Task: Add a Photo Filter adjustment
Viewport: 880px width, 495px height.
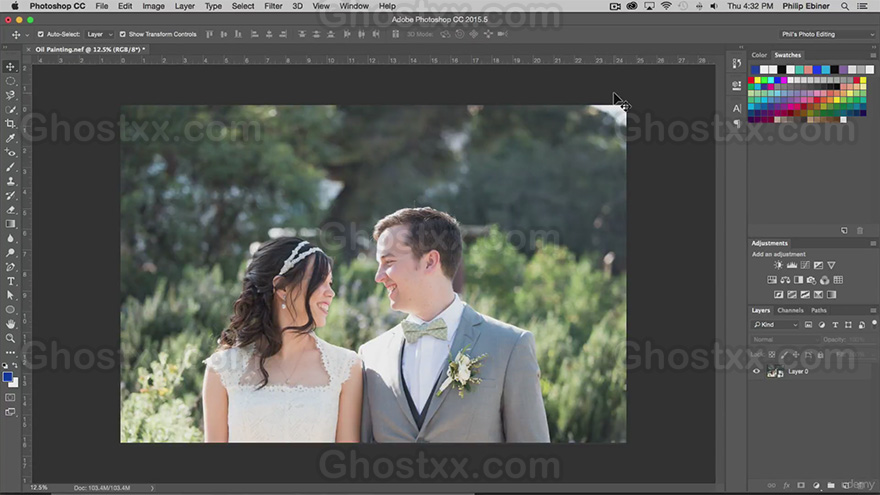Action: (812, 280)
